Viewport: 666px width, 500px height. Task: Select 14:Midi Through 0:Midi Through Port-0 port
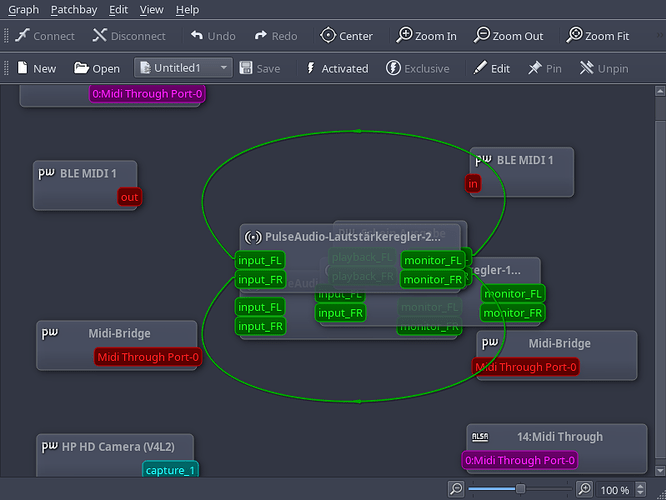pos(520,460)
